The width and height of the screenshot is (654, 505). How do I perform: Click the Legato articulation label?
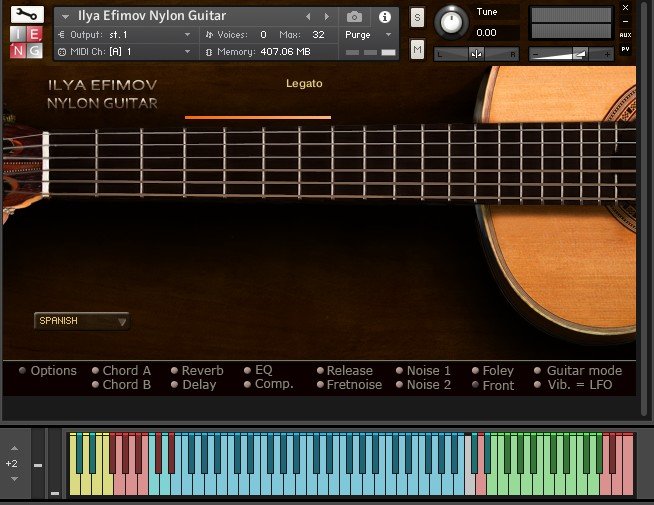click(304, 83)
